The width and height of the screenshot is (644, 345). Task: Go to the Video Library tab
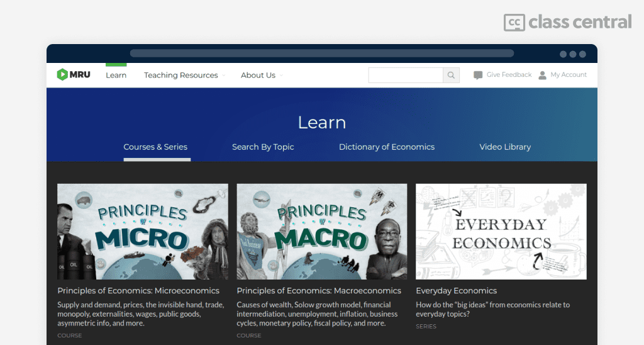tap(505, 147)
